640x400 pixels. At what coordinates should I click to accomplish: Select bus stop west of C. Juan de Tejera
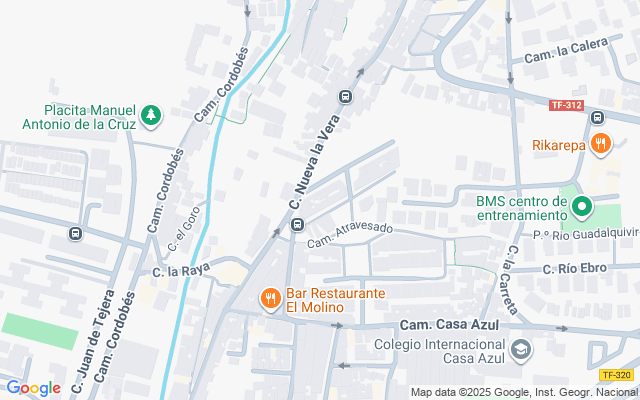75,233
